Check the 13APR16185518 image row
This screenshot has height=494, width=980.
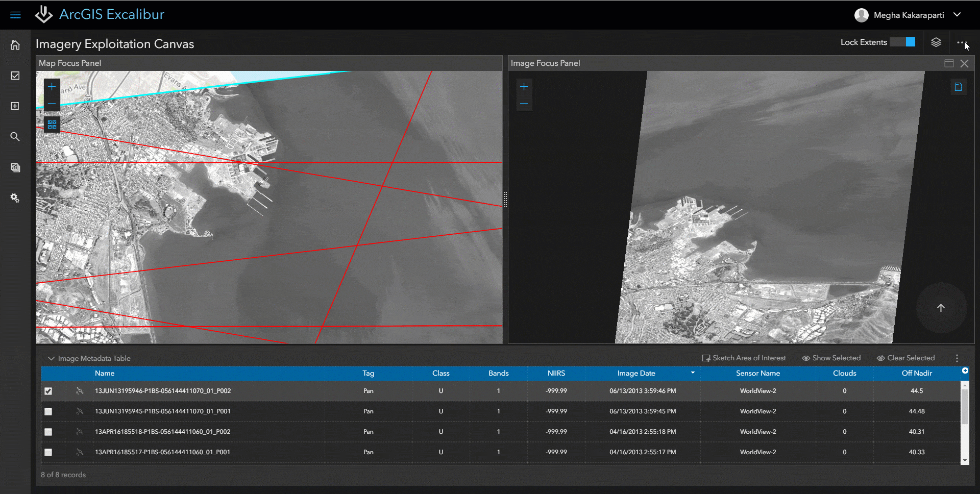[48, 431]
